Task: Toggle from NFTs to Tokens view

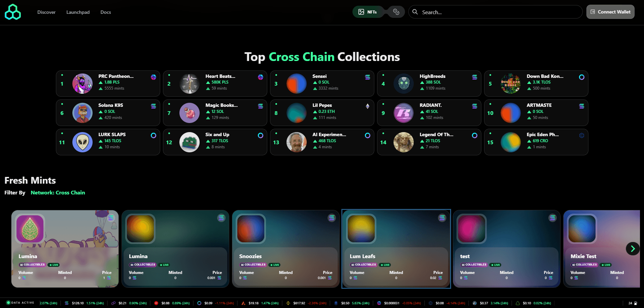Action: 396,11
